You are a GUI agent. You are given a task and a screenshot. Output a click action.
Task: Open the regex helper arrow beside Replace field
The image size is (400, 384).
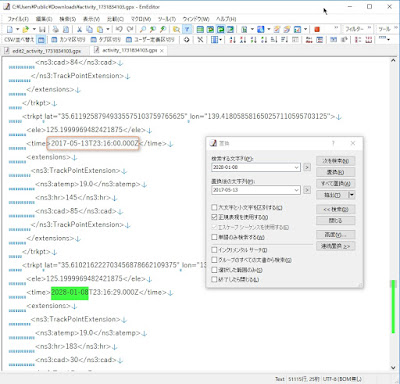(307, 190)
